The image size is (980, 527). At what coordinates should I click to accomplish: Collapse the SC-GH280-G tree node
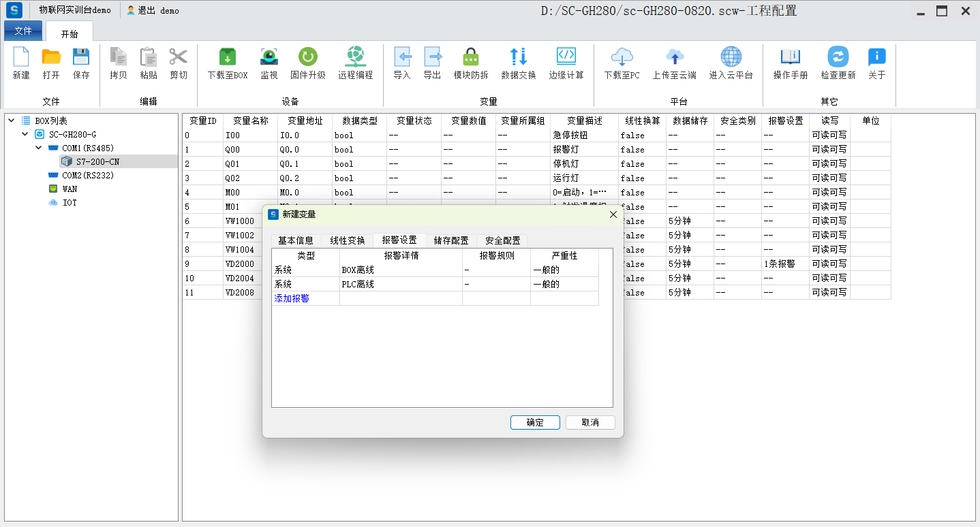pos(25,134)
